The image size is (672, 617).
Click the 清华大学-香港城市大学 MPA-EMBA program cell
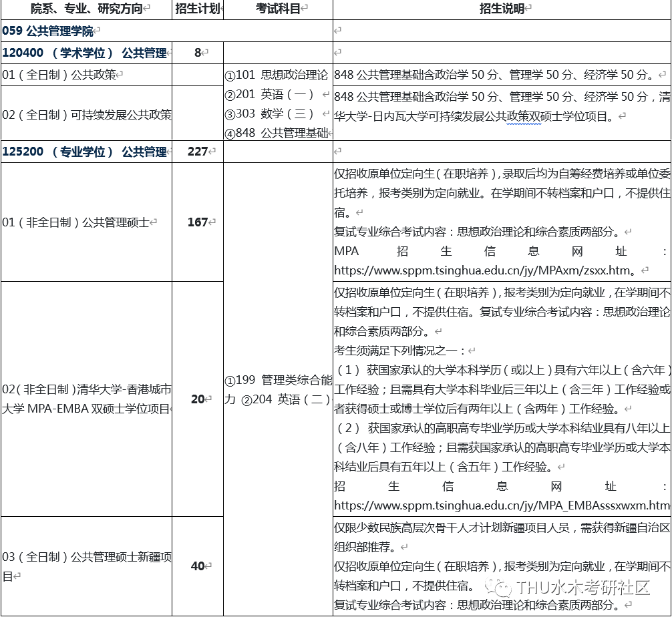pyautogui.click(x=86, y=399)
